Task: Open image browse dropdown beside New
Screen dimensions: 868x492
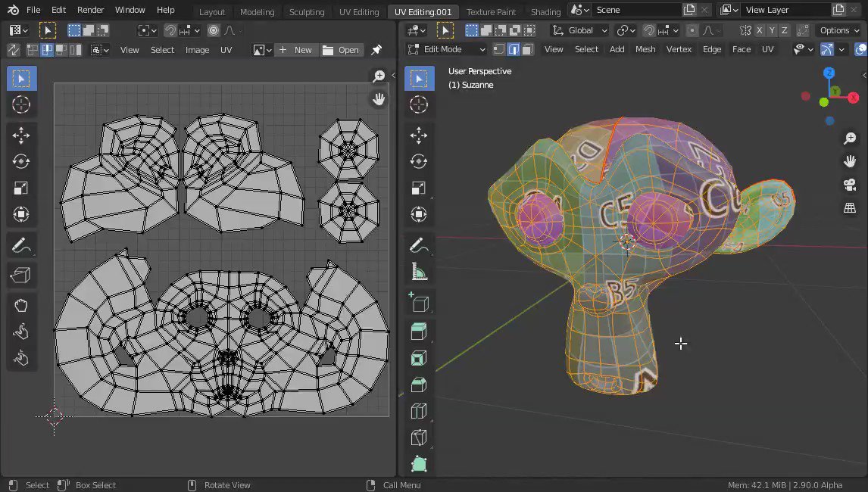Action: (262, 50)
